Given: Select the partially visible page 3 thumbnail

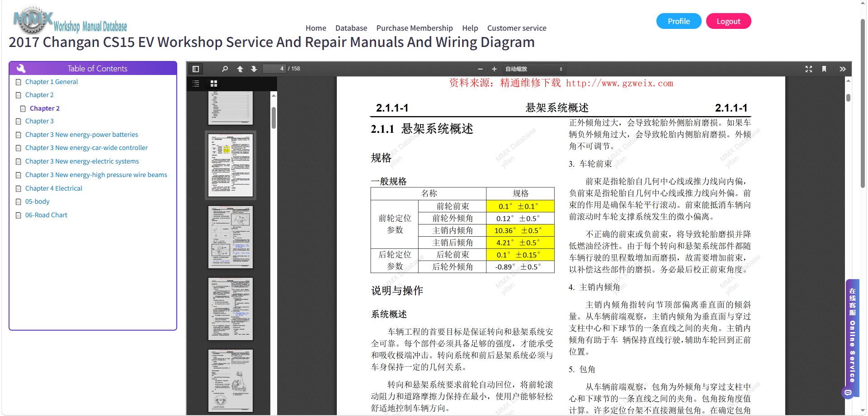Looking at the screenshot, I should point(231,108).
